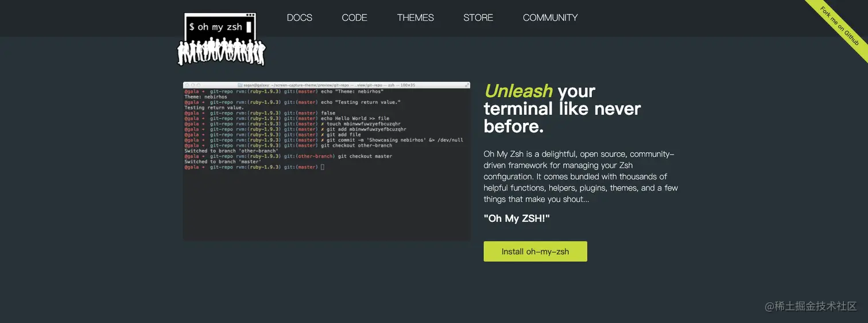Click the "echo Hello World >> file" line
Image resolution: width=868 pixels, height=323 pixels.
(x=286, y=119)
